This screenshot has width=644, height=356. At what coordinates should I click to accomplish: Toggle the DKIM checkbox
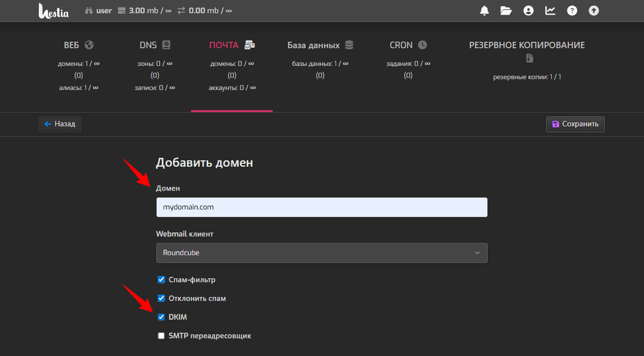(x=161, y=317)
